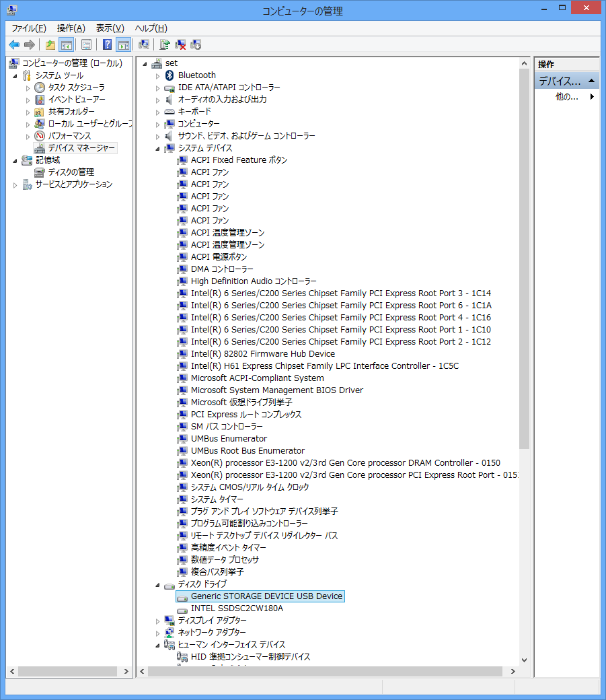Collapse the ディスク ドライブ category
606x700 pixels.
(x=157, y=585)
